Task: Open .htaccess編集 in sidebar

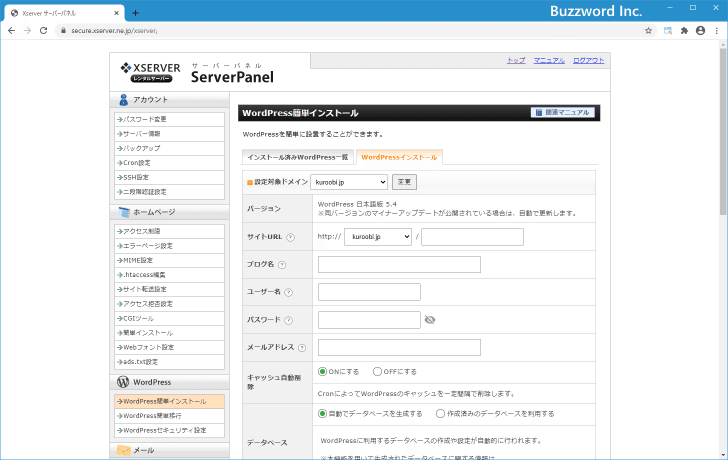Action: coord(169,275)
